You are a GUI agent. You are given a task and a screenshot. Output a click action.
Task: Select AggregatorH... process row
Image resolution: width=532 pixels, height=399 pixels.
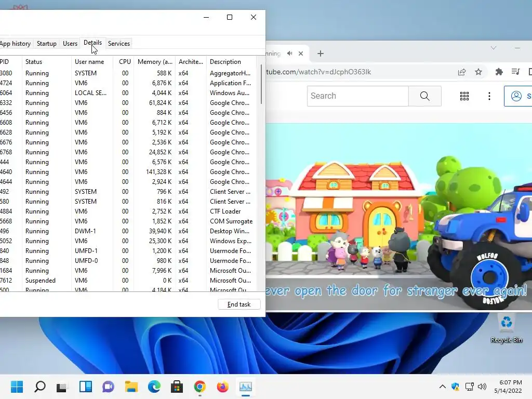coord(128,73)
